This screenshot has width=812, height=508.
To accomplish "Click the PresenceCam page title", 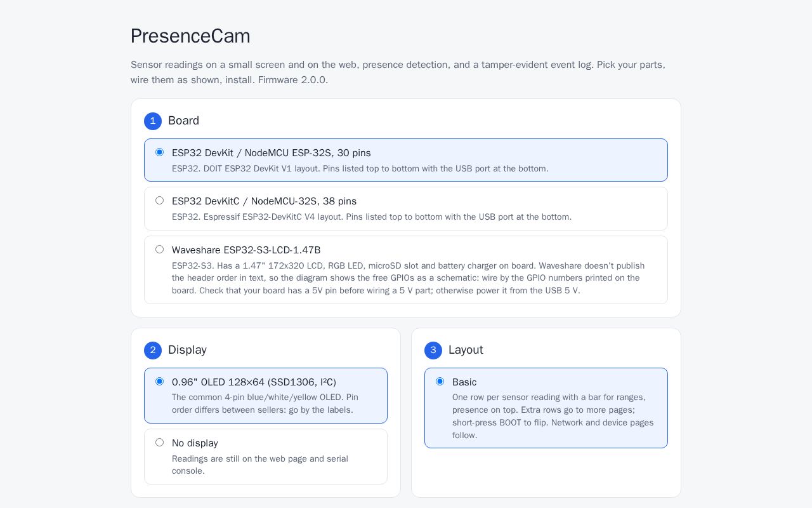I will point(190,36).
